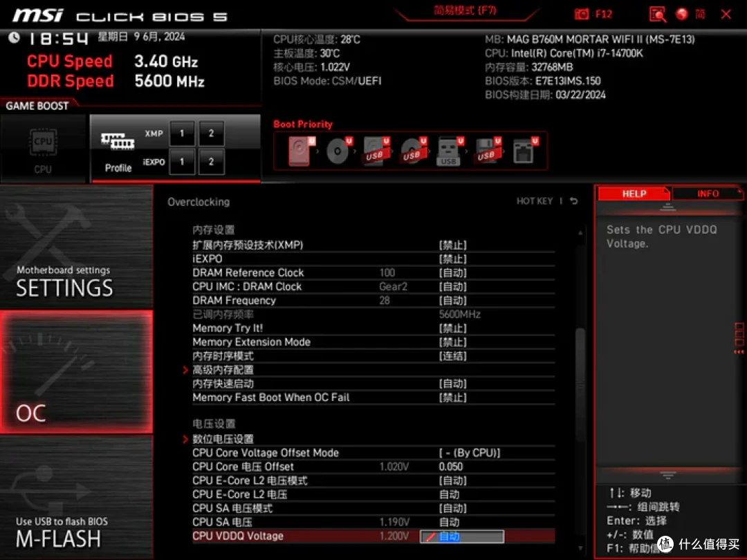Image resolution: width=747 pixels, height=560 pixels.
Task: Select the USB floppy boot device icon
Action: click(487, 151)
